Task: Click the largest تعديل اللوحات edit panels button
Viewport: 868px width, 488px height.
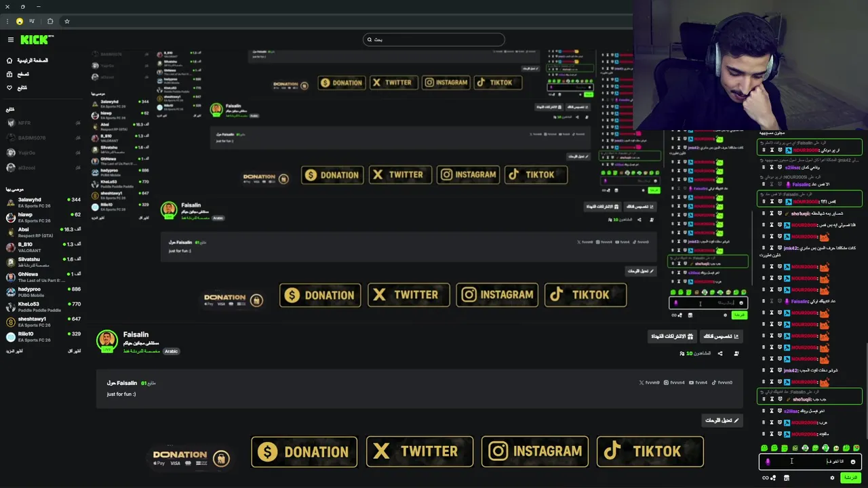Action: click(722, 420)
